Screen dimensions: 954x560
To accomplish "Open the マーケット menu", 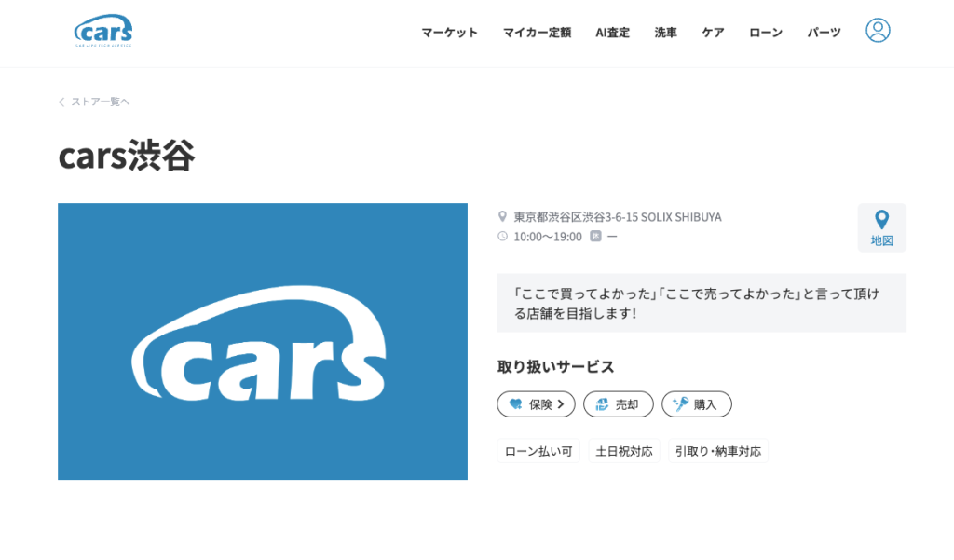I will click(x=449, y=33).
